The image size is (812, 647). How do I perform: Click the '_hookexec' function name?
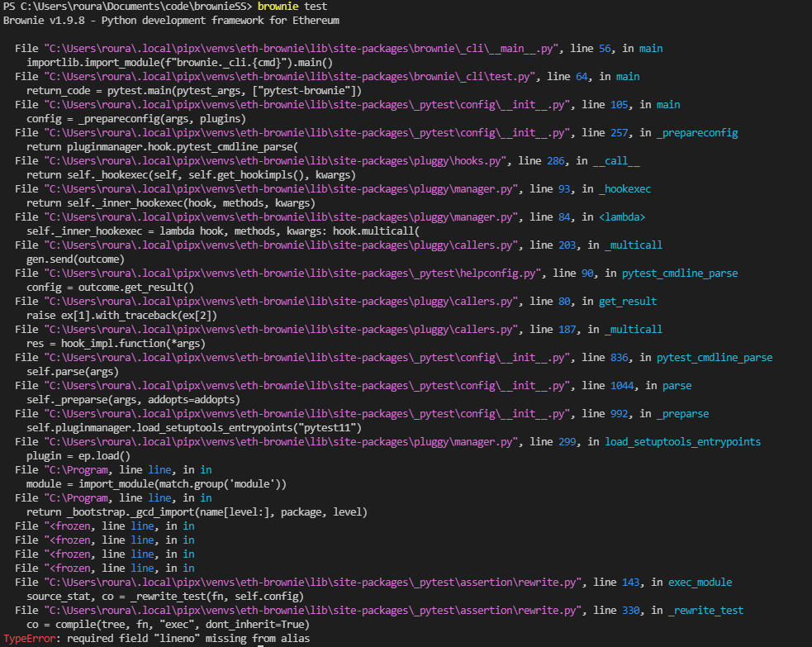point(625,188)
